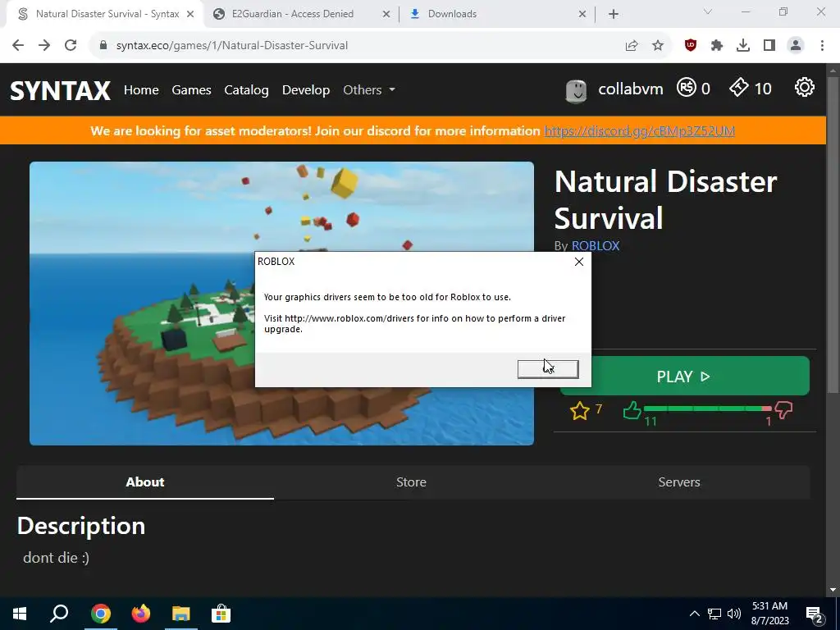Switch to the E2Guardian Access Denied tab

(x=302, y=14)
